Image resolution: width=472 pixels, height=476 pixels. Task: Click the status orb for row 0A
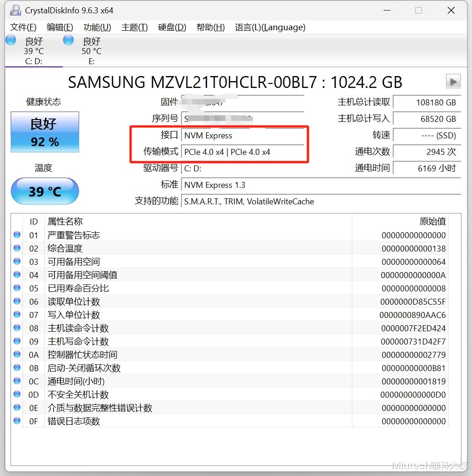click(x=17, y=354)
